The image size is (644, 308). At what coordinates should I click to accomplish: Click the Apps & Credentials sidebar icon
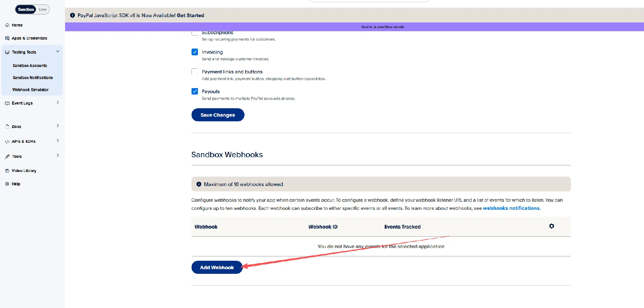[x=7, y=38]
